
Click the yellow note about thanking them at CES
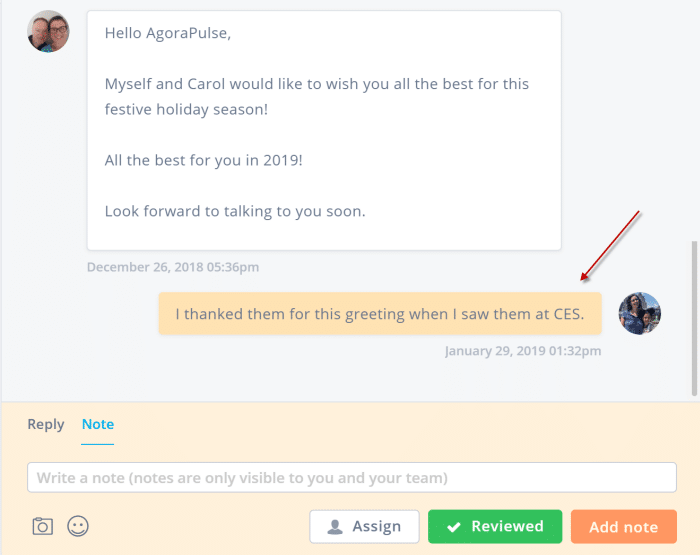380,314
